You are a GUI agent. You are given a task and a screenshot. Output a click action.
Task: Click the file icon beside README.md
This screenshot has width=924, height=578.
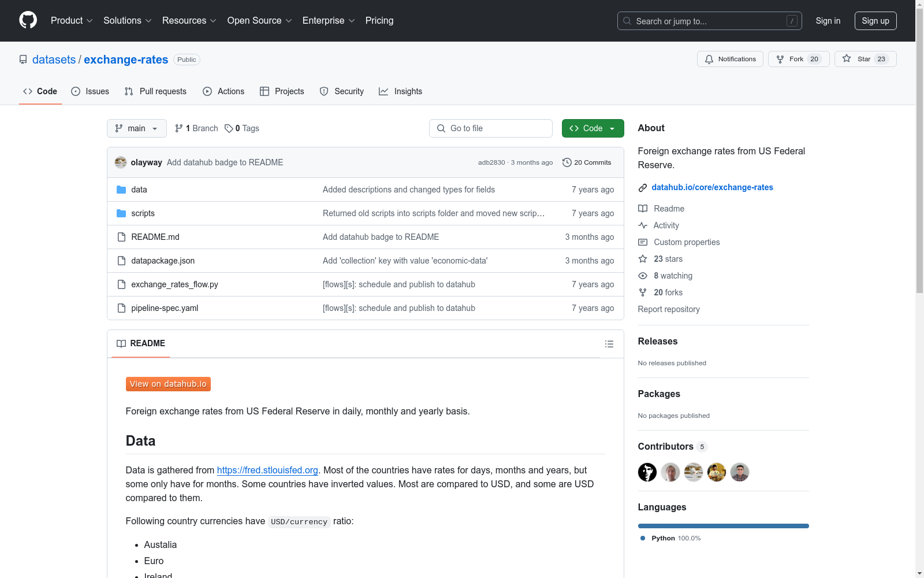tap(121, 237)
